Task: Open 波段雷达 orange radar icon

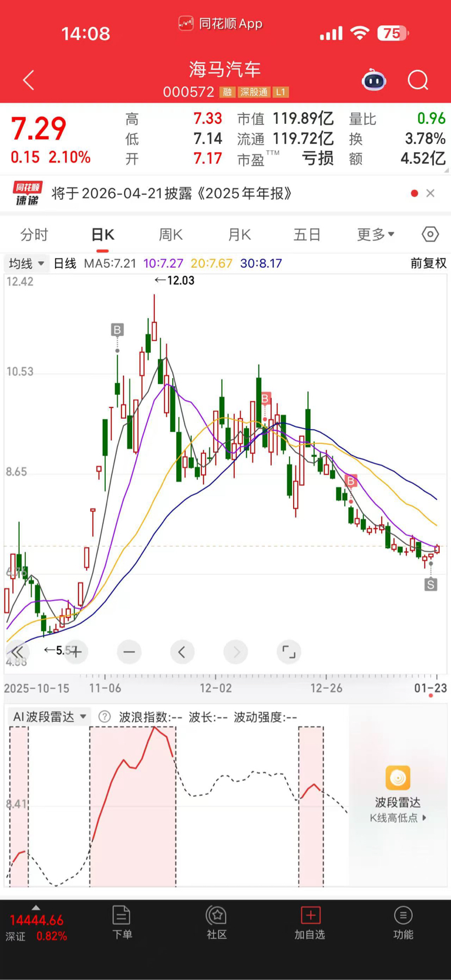Action: tap(398, 778)
